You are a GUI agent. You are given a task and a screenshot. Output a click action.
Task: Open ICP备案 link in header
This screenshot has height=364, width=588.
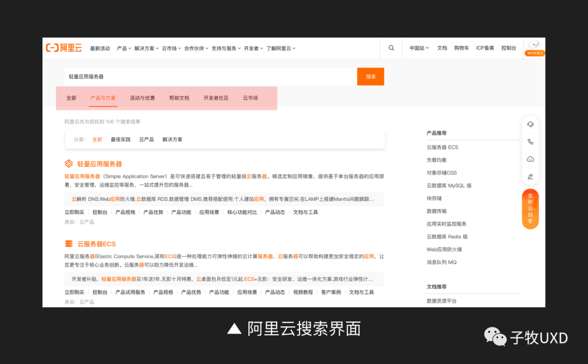tap(485, 48)
